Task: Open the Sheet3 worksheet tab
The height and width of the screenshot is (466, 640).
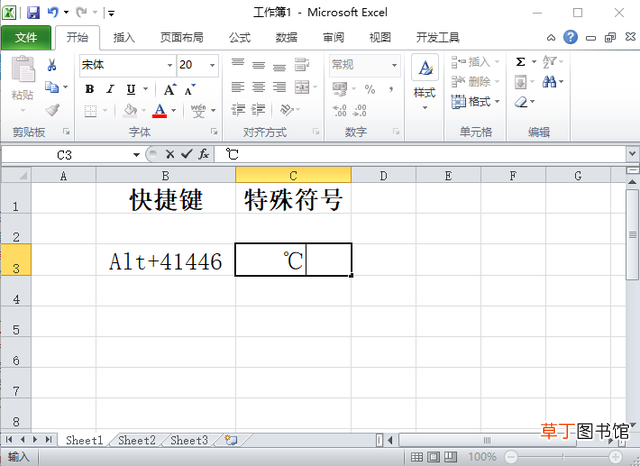Action: [189, 440]
